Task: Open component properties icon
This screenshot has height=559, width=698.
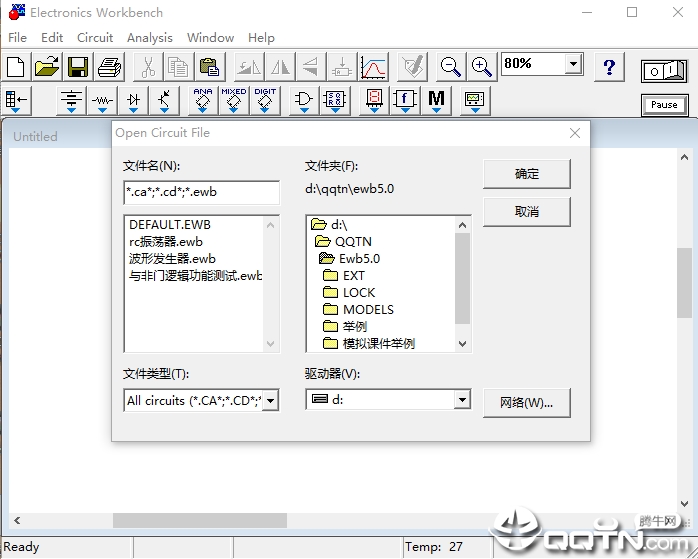Action: tap(413, 67)
